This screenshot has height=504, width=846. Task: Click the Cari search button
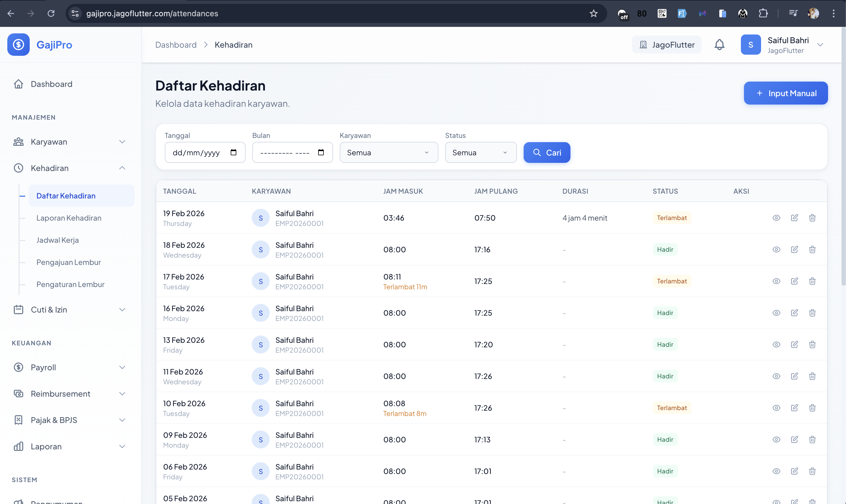(x=547, y=152)
